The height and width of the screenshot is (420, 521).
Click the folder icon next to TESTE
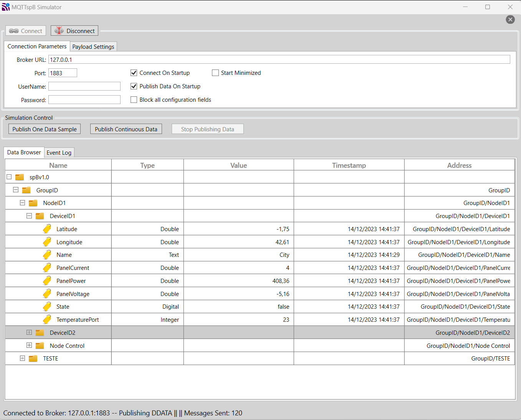[33, 358]
